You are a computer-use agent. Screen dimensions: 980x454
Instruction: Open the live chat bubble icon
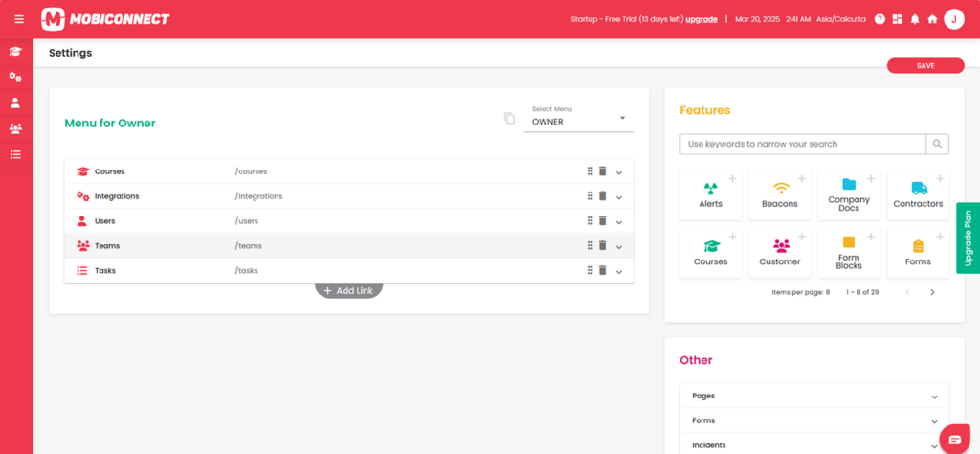(954, 439)
